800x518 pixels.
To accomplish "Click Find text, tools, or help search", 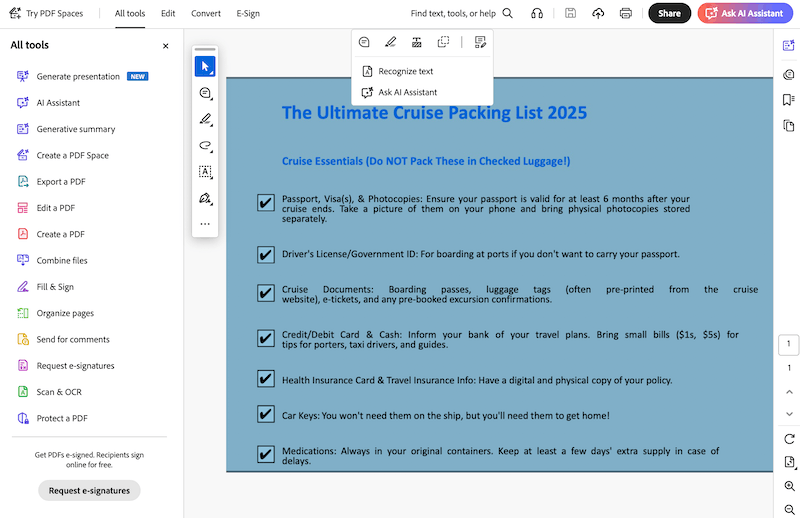I will pyautogui.click(x=461, y=13).
